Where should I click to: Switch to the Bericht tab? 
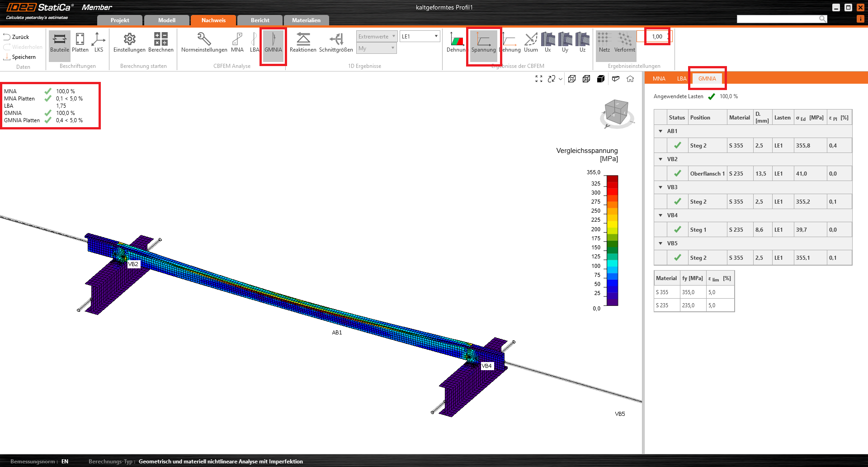pos(260,20)
